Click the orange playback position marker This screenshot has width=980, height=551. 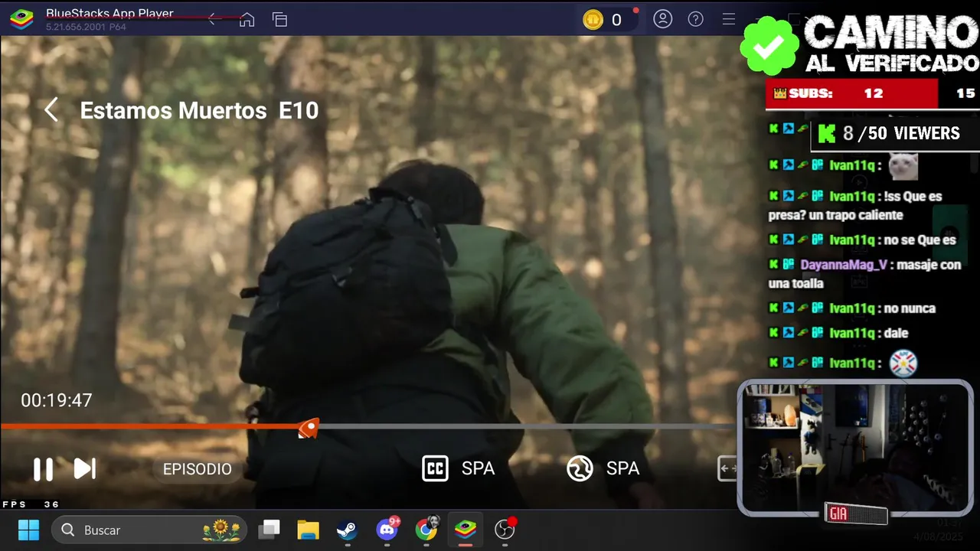(309, 429)
